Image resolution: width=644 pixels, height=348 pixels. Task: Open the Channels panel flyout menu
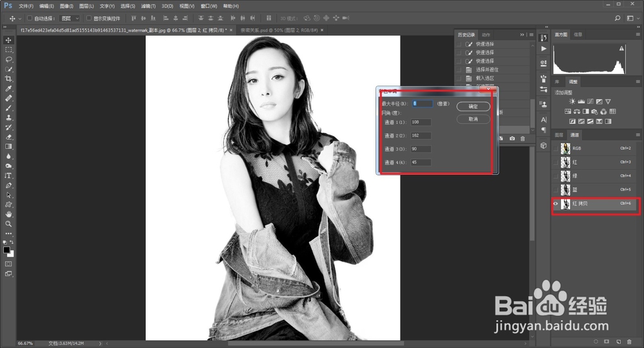(638, 134)
